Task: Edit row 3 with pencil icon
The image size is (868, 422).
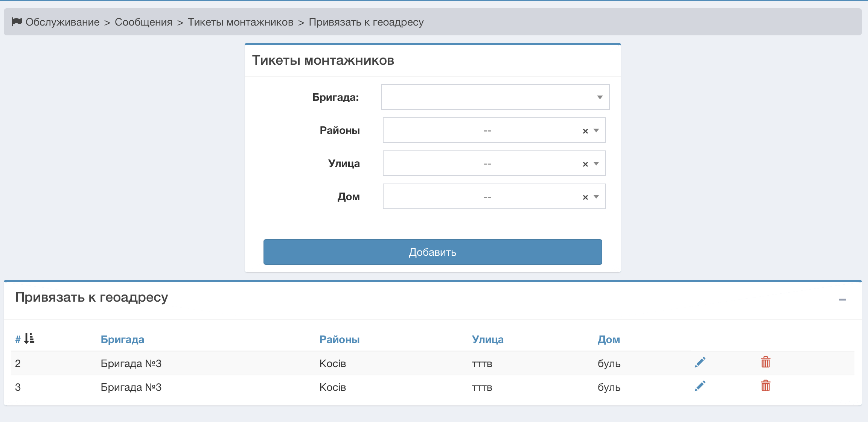Action: [x=700, y=386]
